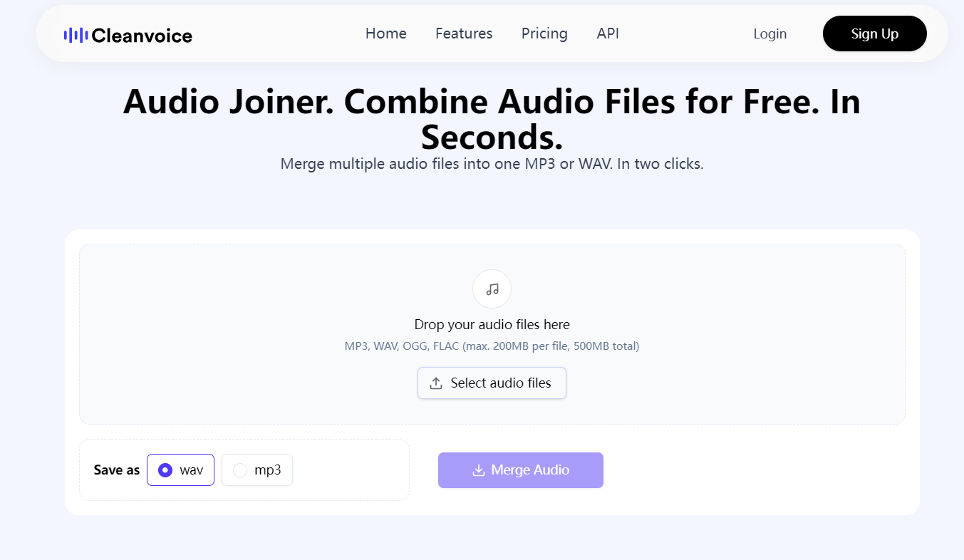Click the Merge Audio button

(520, 470)
